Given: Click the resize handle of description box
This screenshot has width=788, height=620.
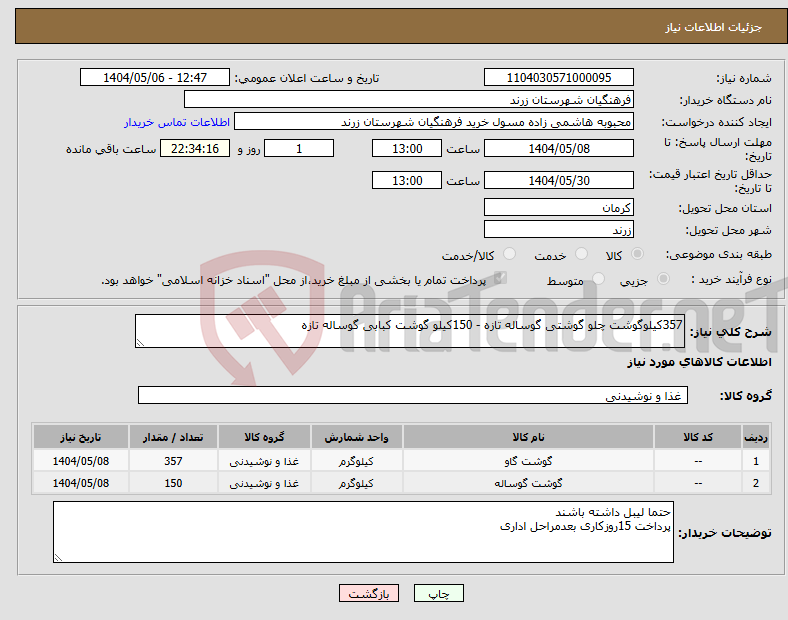Looking at the screenshot, I should (140, 343).
